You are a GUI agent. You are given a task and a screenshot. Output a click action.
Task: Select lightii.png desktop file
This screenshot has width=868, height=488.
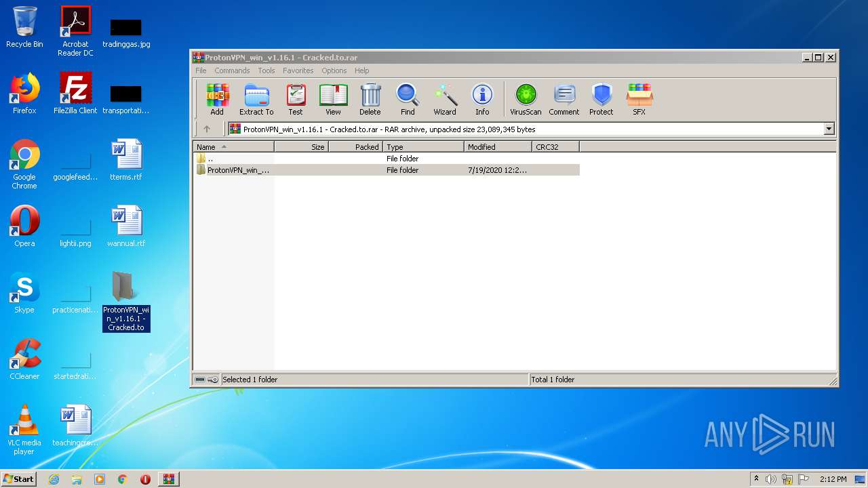(x=75, y=232)
